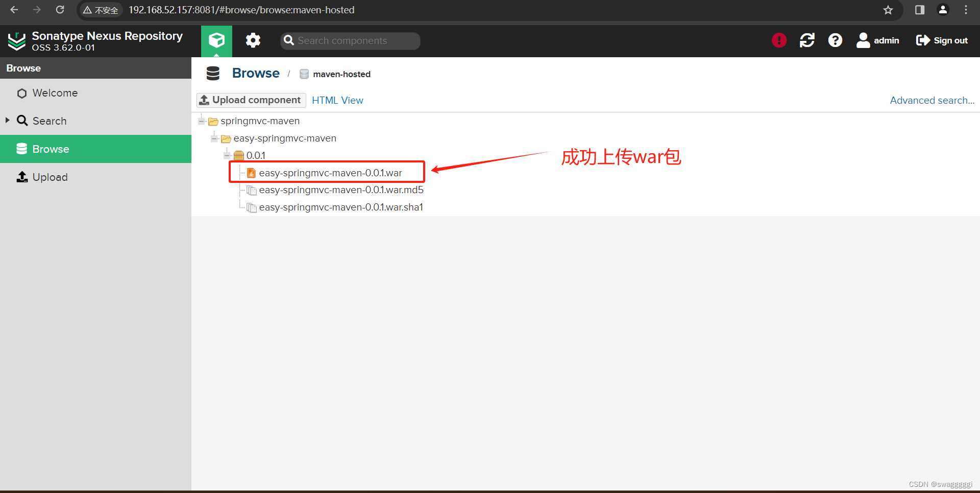Click the admin user account icon
The height and width of the screenshot is (493, 980).
(863, 40)
